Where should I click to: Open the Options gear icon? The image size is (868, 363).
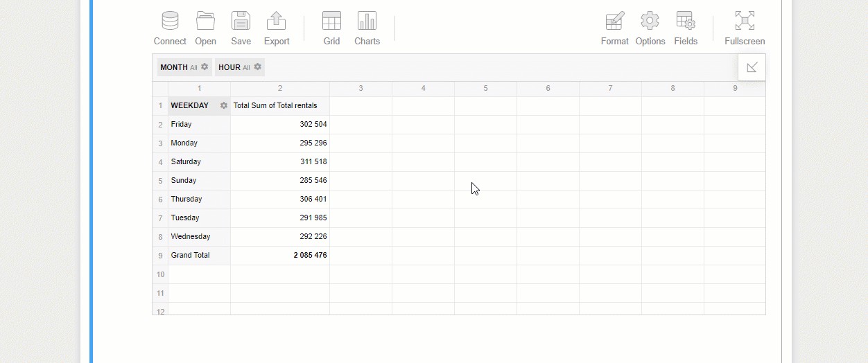(650, 21)
